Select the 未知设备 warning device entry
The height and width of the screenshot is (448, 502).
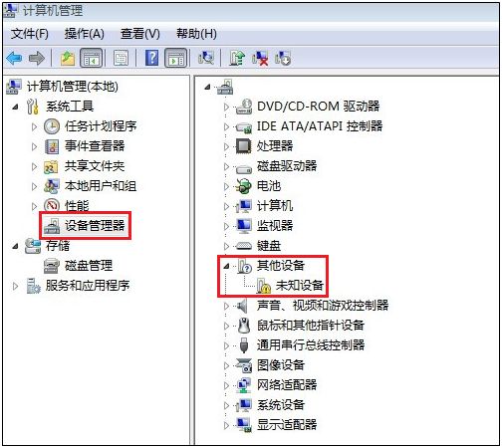(x=300, y=286)
